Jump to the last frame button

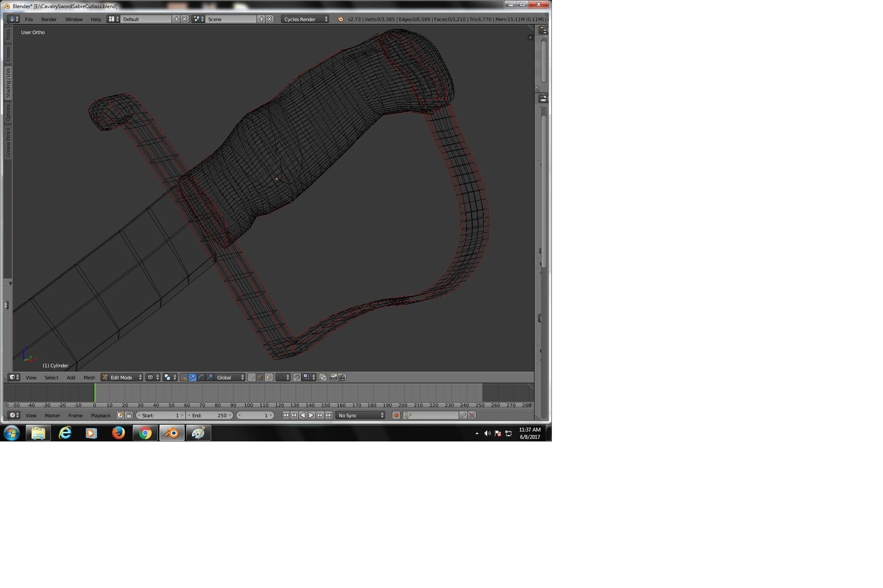click(x=329, y=415)
